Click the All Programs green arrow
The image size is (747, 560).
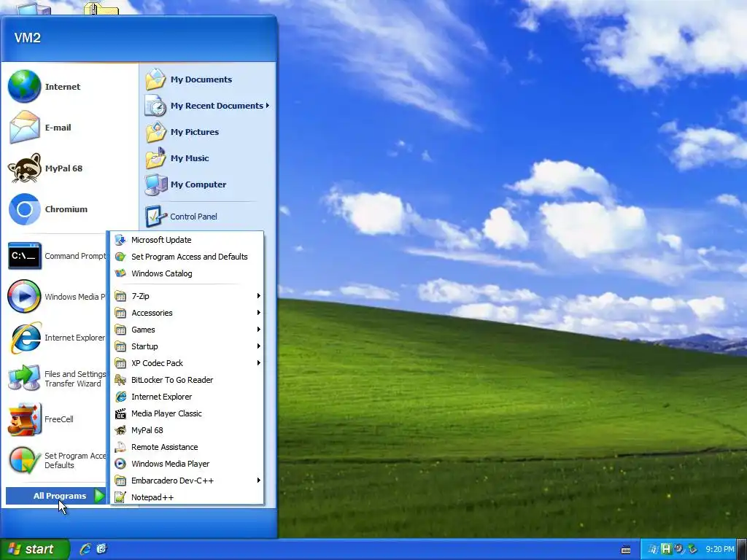[99, 496]
